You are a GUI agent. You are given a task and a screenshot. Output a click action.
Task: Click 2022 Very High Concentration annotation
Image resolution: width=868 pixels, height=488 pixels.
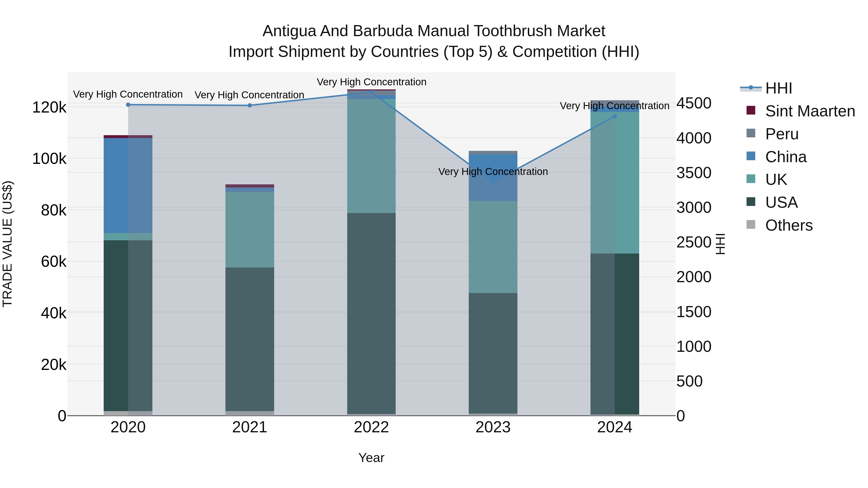tap(371, 82)
